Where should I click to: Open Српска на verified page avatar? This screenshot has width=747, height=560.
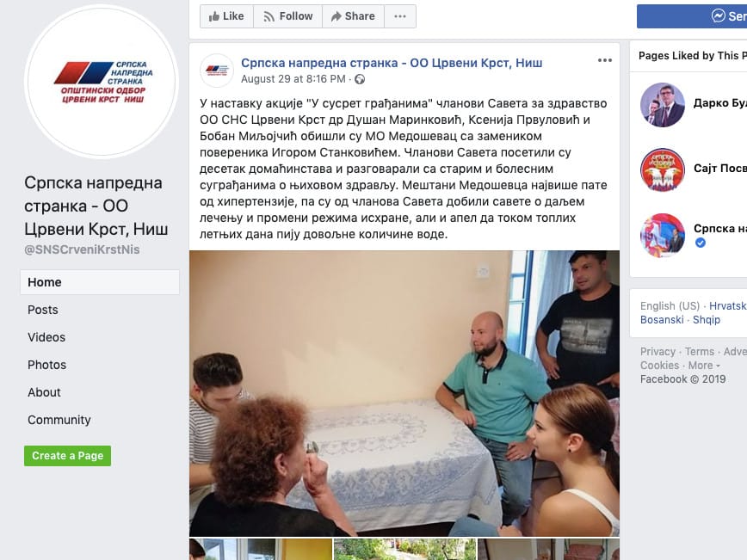pos(662,235)
